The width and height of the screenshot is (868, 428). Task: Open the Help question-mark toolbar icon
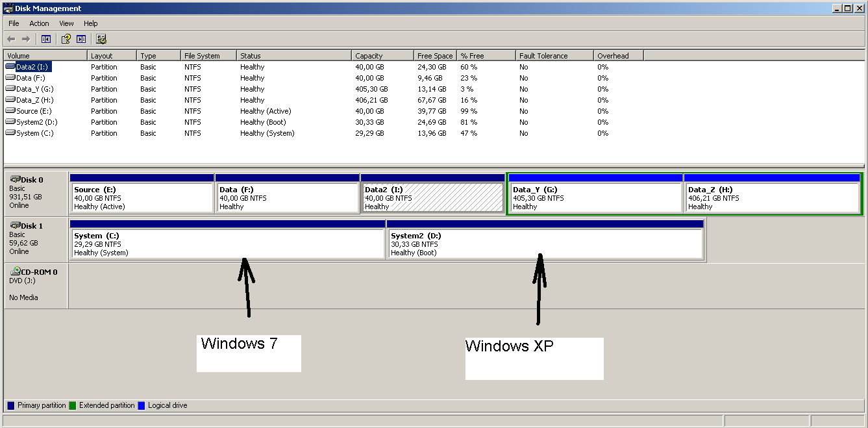pos(66,39)
